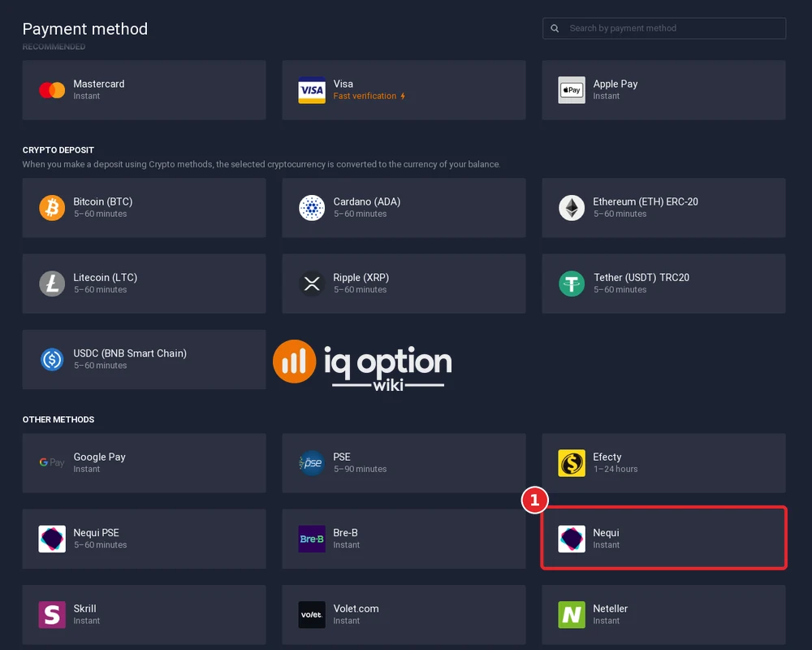812x650 pixels.
Task: Pick the Google Pay label
Action: 99,457
